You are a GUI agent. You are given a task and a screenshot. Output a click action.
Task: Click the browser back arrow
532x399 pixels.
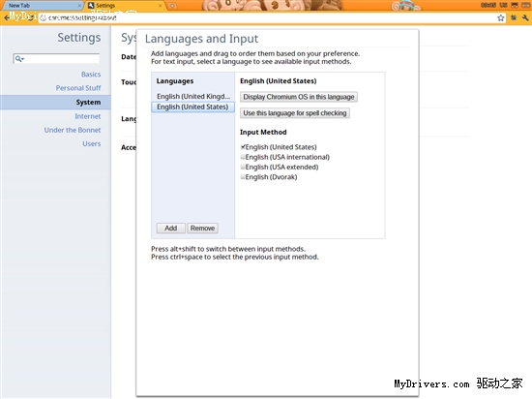pyautogui.click(x=7, y=17)
